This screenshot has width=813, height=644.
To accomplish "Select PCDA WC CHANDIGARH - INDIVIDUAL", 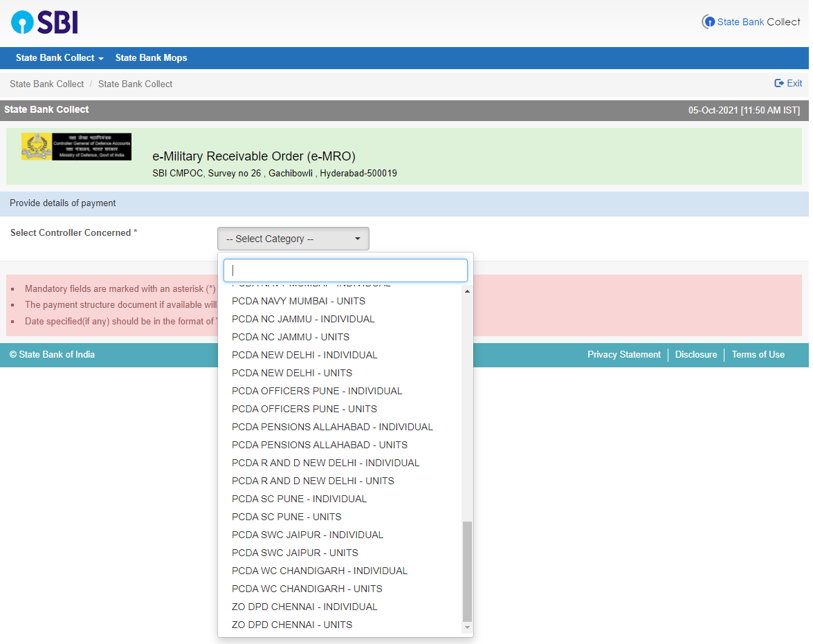I will (320, 571).
